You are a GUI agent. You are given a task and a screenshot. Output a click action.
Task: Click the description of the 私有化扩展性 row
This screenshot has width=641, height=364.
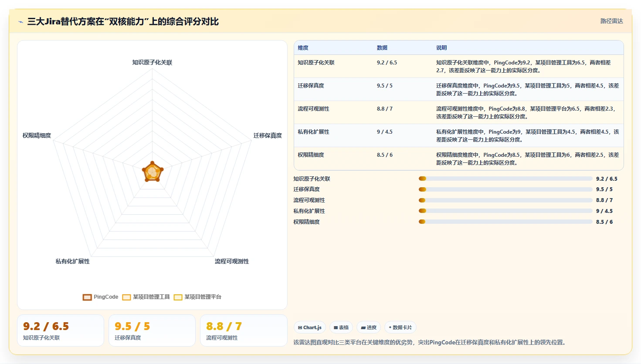pyautogui.click(x=528, y=136)
